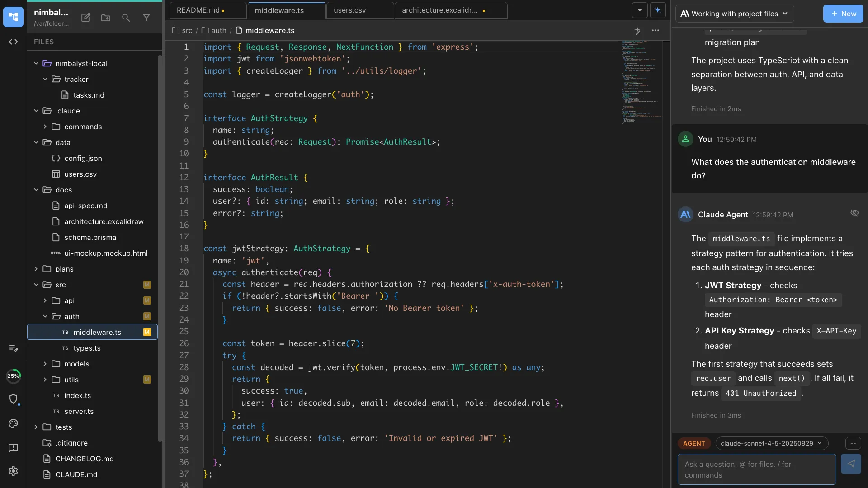Click the feedback report icon in the left rail
The image size is (868, 488).
pyautogui.click(x=13, y=448)
